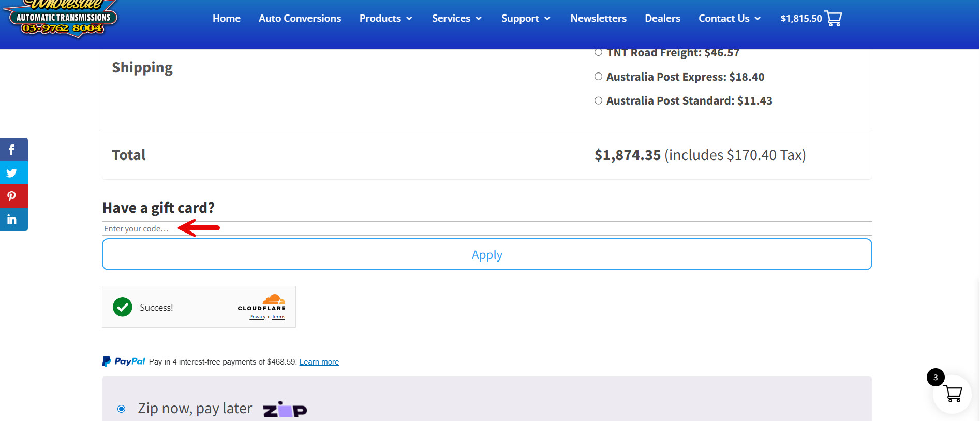Select Zip now, pay later payment
Image resolution: width=980 pixels, height=421 pixels.
pyautogui.click(x=122, y=409)
